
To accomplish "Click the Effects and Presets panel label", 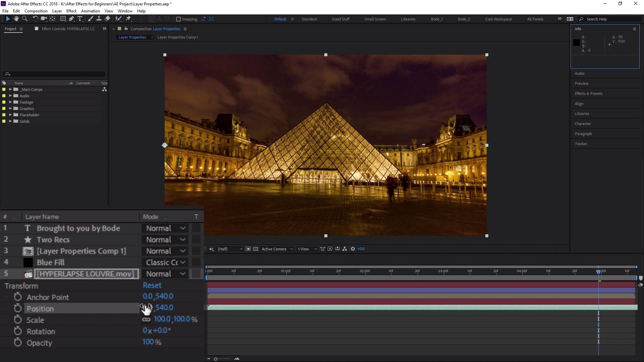I will click(589, 93).
